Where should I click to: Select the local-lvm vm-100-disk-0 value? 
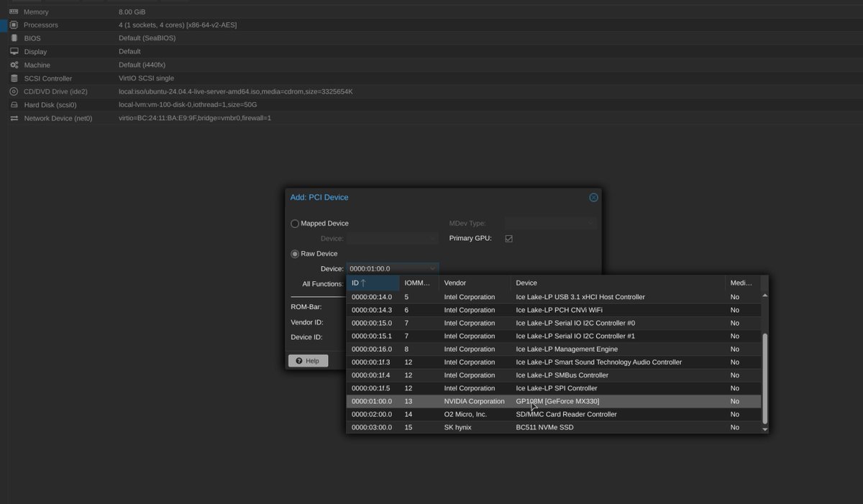tap(188, 105)
